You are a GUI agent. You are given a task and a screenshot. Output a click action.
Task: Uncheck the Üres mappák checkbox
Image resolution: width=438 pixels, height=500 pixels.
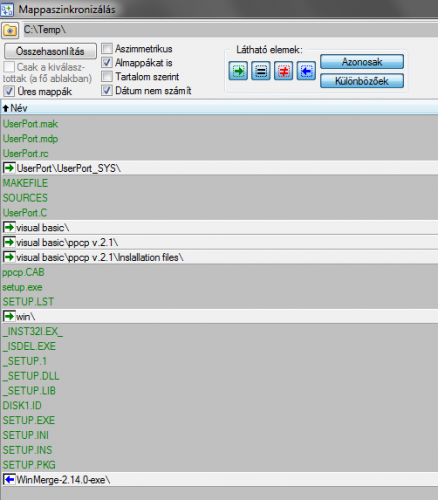(9, 91)
